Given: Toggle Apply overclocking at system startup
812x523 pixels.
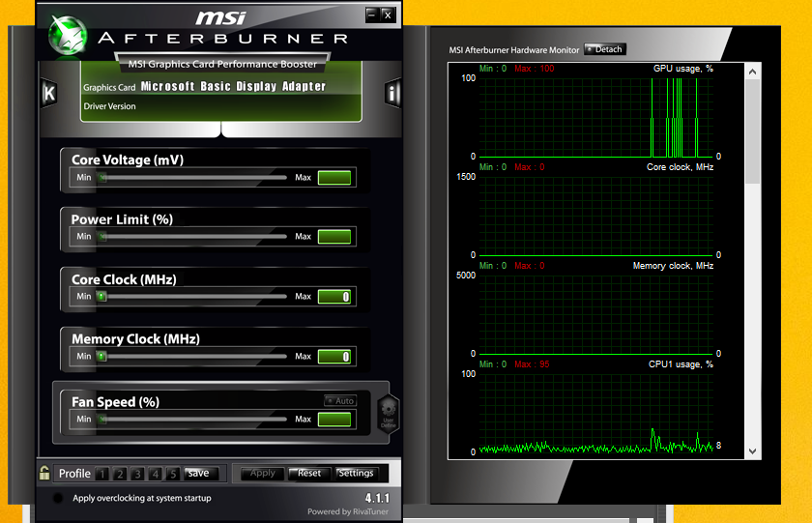Looking at the screenshot, I should pyautogui.click(x=58, y=498).
